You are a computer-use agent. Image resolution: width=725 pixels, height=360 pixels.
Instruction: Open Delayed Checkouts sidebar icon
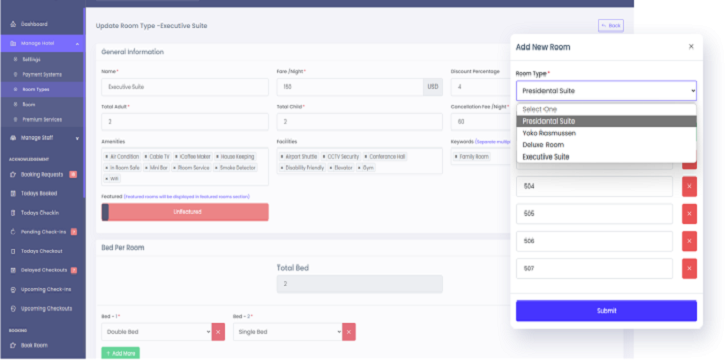coord(13,270)
